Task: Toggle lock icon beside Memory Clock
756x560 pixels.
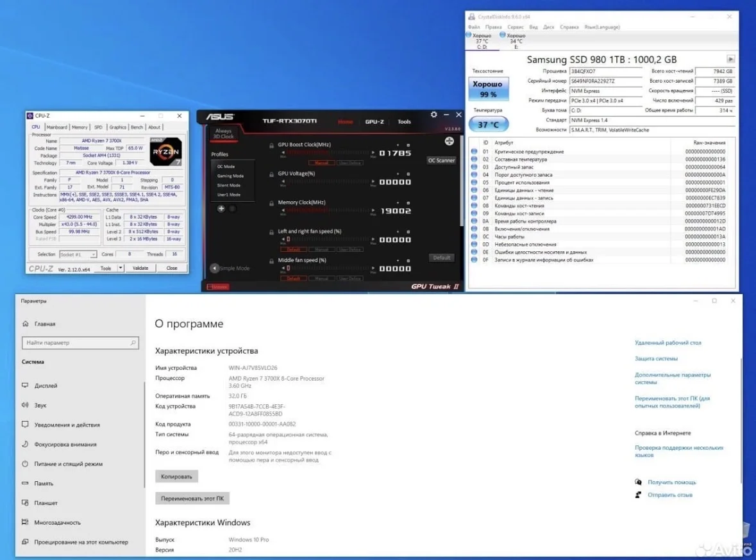Action: 271,203
